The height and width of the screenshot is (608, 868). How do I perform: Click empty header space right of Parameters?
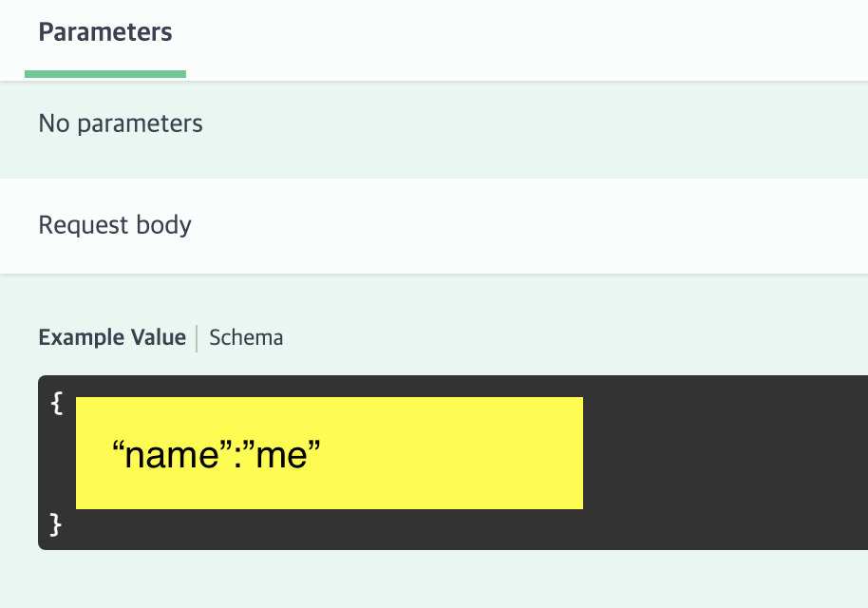(522, 34)
